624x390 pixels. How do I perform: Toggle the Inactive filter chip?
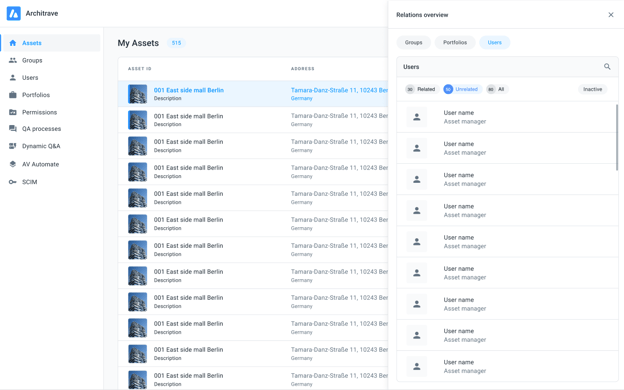[593, 89]
